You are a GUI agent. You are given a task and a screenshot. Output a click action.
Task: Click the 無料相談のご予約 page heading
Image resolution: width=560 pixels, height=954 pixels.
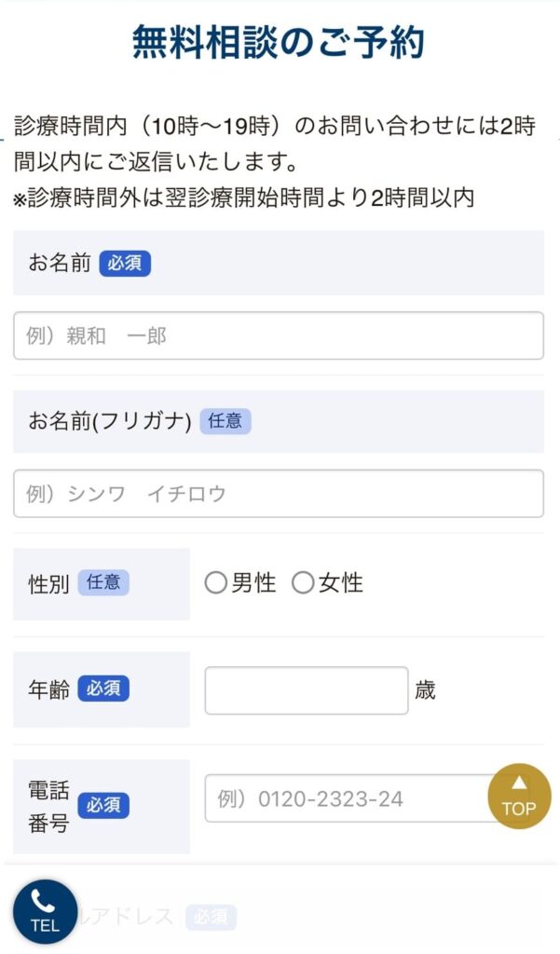coord(280,41)
